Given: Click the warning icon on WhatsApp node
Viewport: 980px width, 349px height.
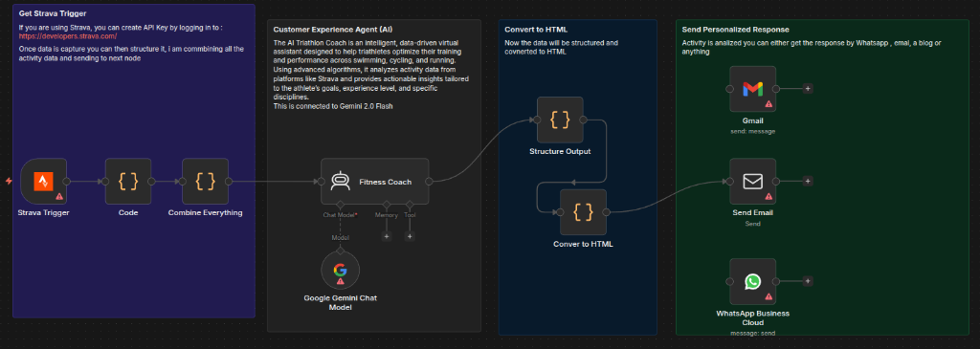Looking at the screenshot, I should [x=768, y=296].
